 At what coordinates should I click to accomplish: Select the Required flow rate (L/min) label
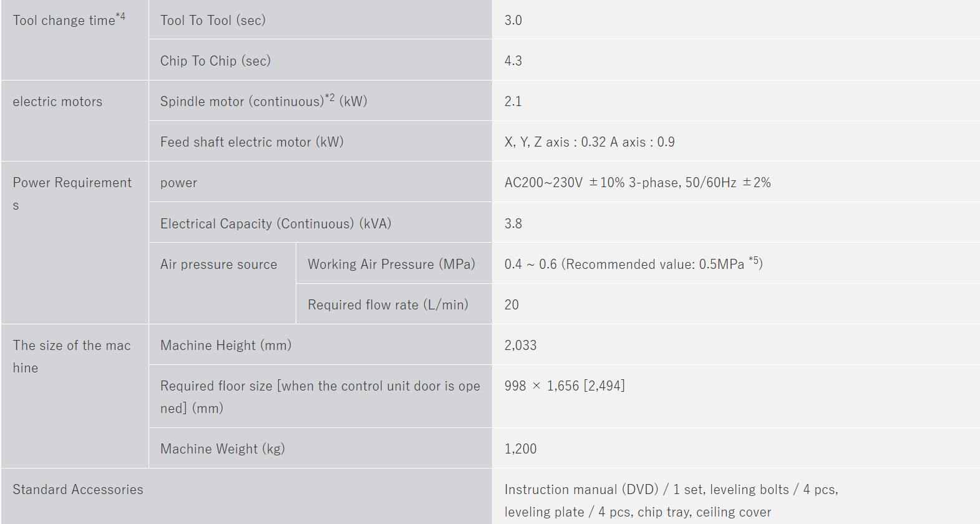click(387, 305)
